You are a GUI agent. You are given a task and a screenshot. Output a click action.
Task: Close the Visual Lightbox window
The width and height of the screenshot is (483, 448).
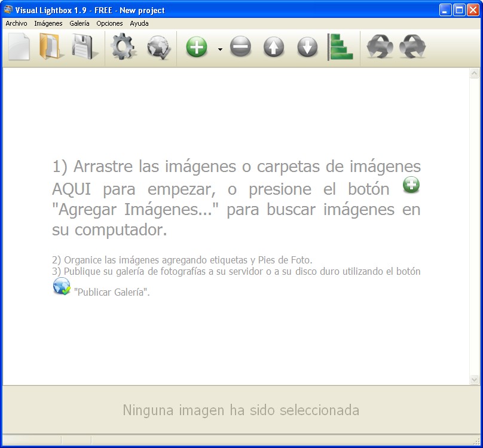(x=473, y=10)
